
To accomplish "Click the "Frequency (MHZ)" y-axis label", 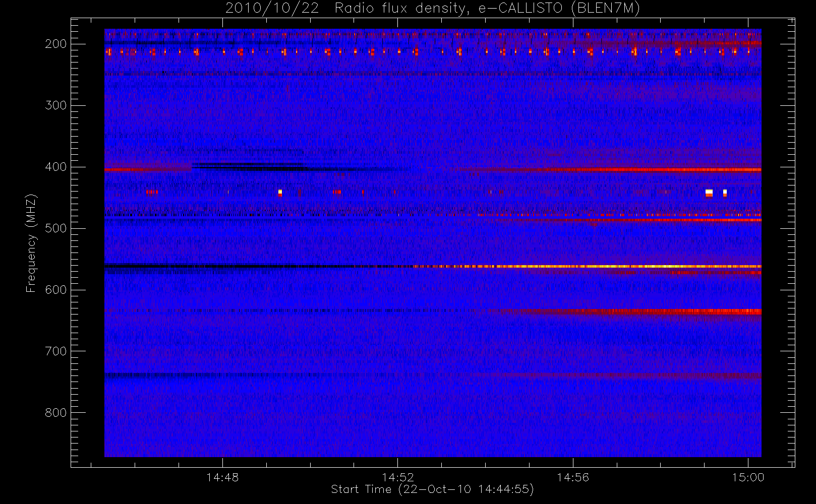I will click(x=31, y=243).
